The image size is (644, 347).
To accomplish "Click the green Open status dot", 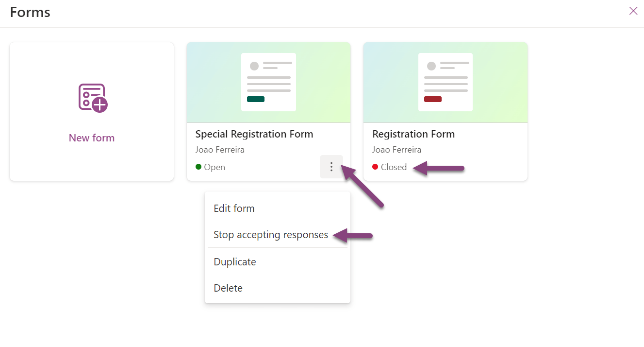I will [x=198, y=167].
